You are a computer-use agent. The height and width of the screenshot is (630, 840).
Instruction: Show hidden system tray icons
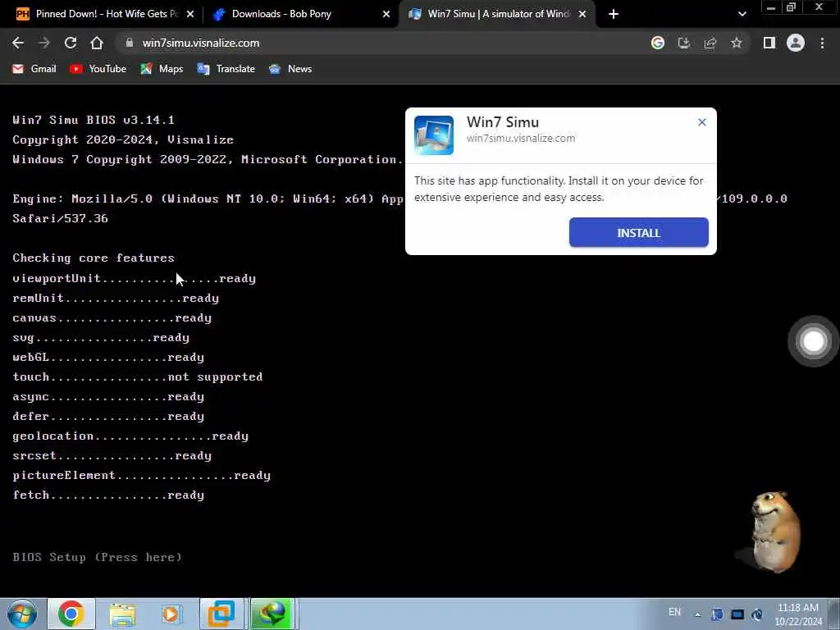pyautogui.click(x=697, y=614)
